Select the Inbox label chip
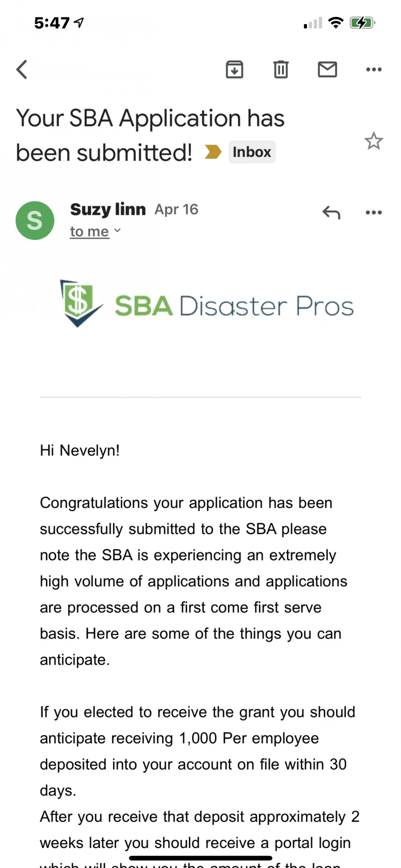Viewport: 401px width, 868px height. (252, 152)
